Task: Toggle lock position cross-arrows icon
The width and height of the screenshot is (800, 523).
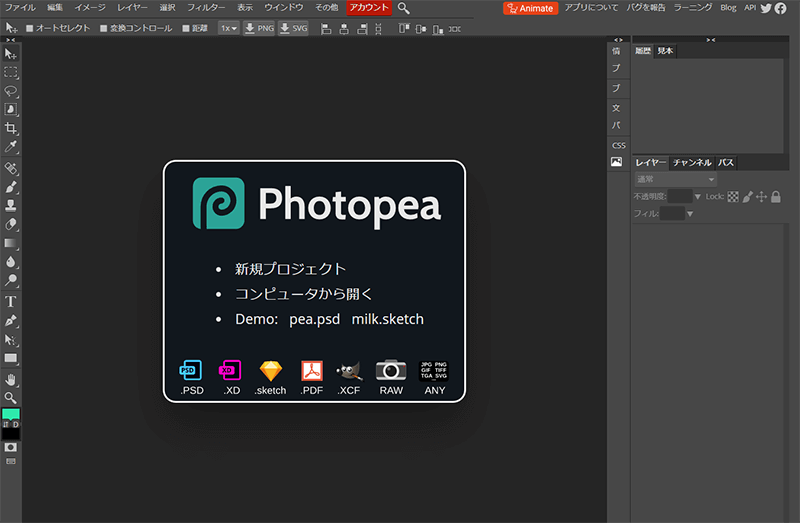Action: (761, 197)
